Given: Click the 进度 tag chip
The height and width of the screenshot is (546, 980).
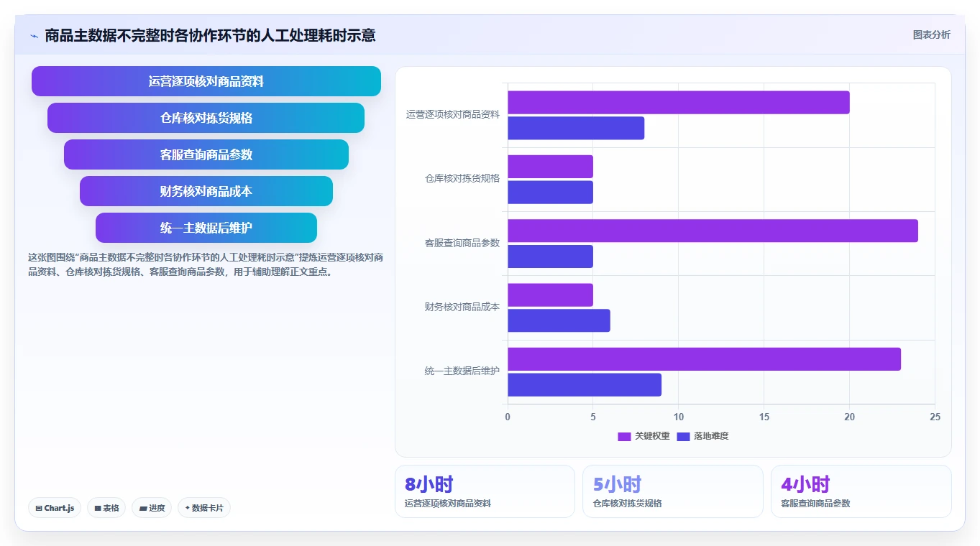Looking at the screenshot, I should pos(152,508).
